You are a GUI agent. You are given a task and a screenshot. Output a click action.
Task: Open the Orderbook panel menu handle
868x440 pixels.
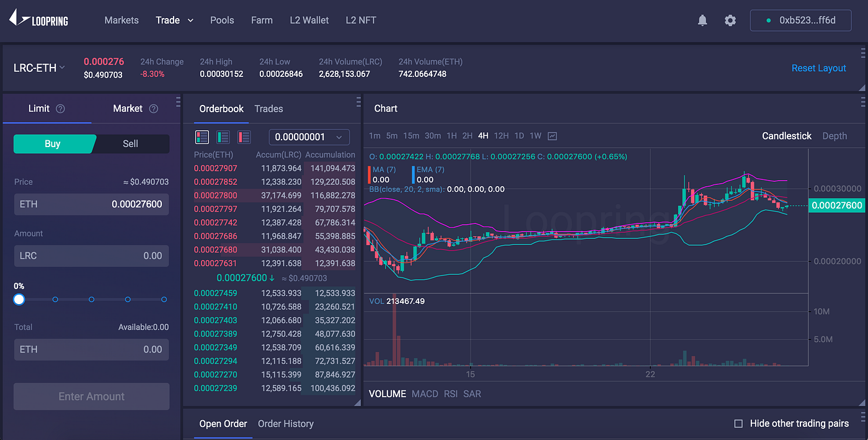(358, 102)
